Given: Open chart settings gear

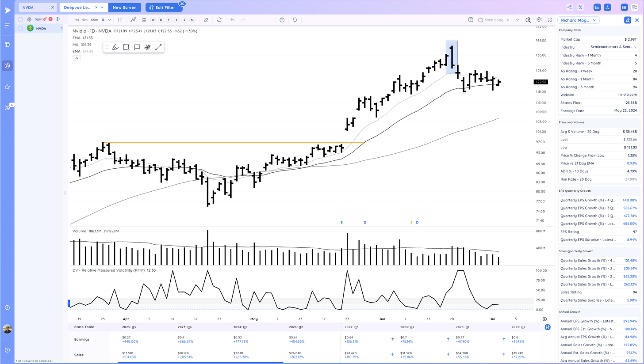Looking at the screenshot, I should pos(539,20).
